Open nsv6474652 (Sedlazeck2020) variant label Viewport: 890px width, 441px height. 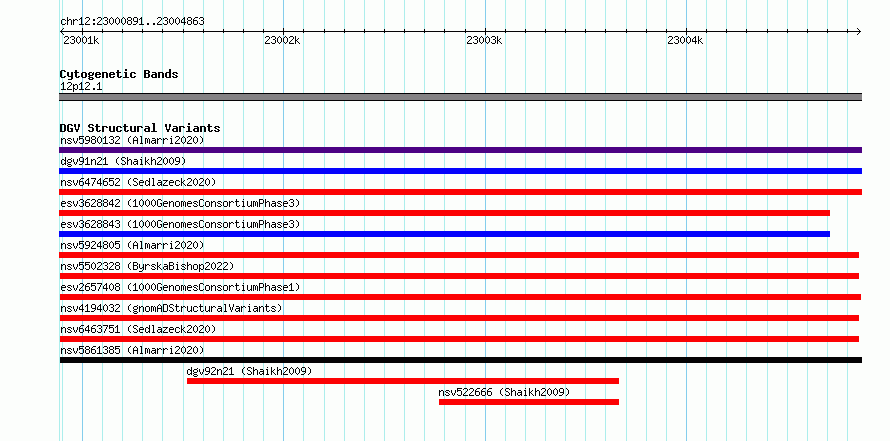pos(138,182)
